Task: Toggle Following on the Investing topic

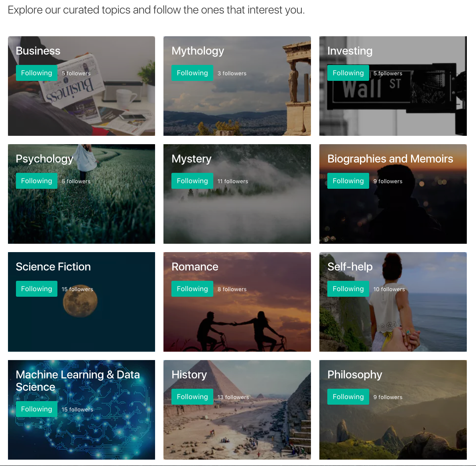Action: pos(348,73)
